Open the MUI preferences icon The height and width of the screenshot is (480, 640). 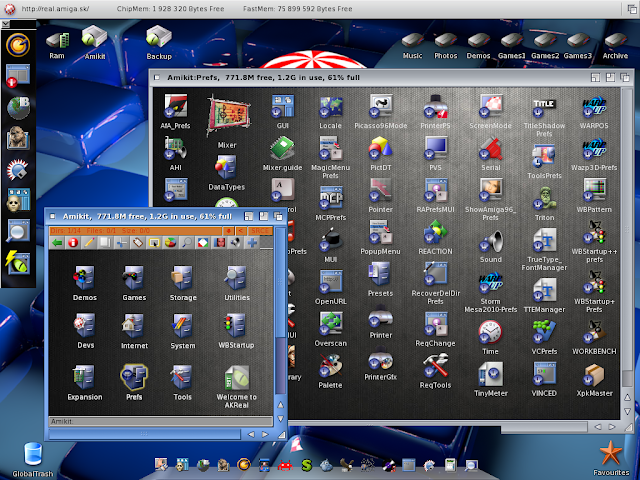pos(331,240)
